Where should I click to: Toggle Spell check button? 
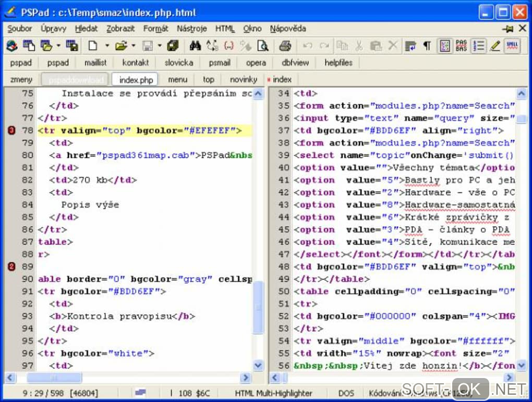[x=512, y=46]
